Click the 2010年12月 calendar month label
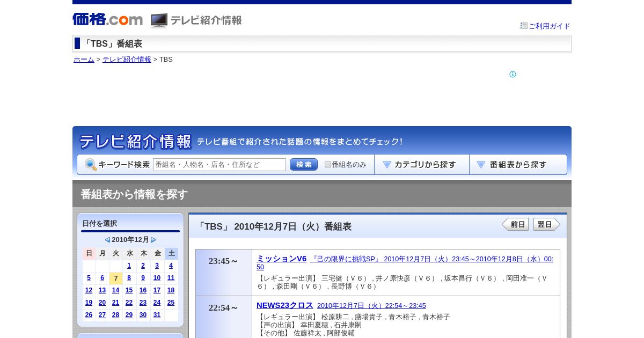 tap(130, 240)
